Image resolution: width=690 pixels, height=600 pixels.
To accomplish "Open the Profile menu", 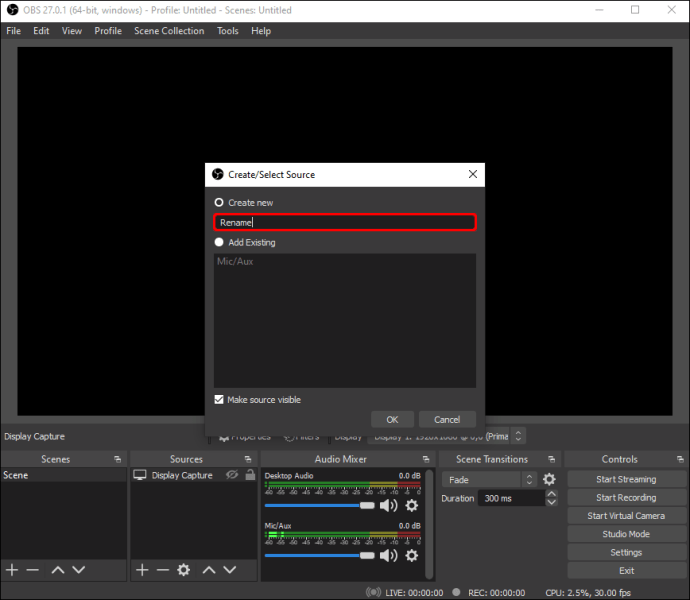I will pos(108,31).
